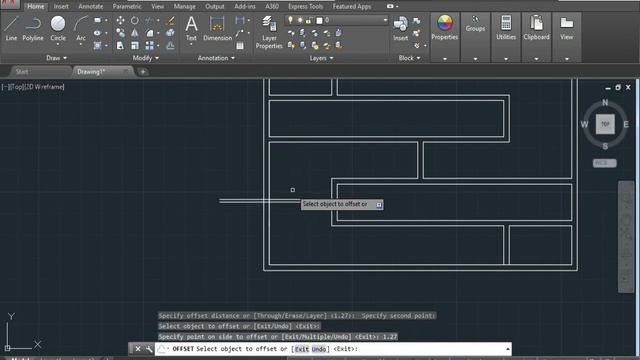Expand the Annotation panel
640x360 pixels.
coord(216,58)
